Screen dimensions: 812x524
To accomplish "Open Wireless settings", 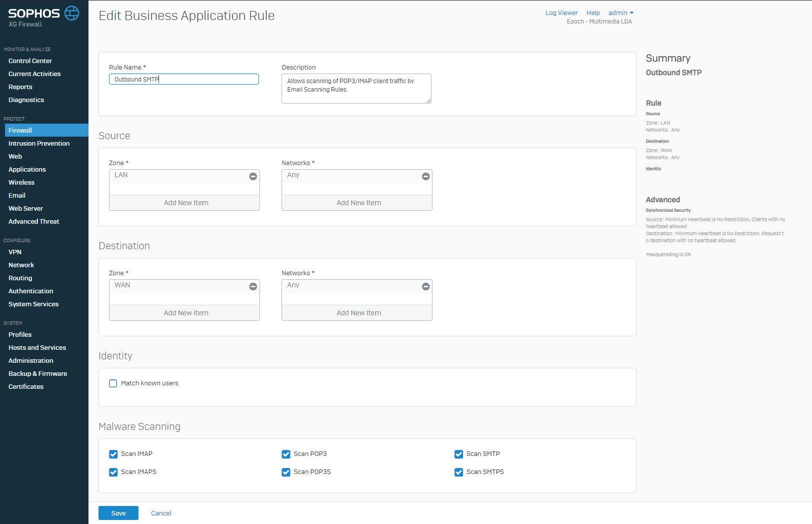I will [x=21, y=182].
